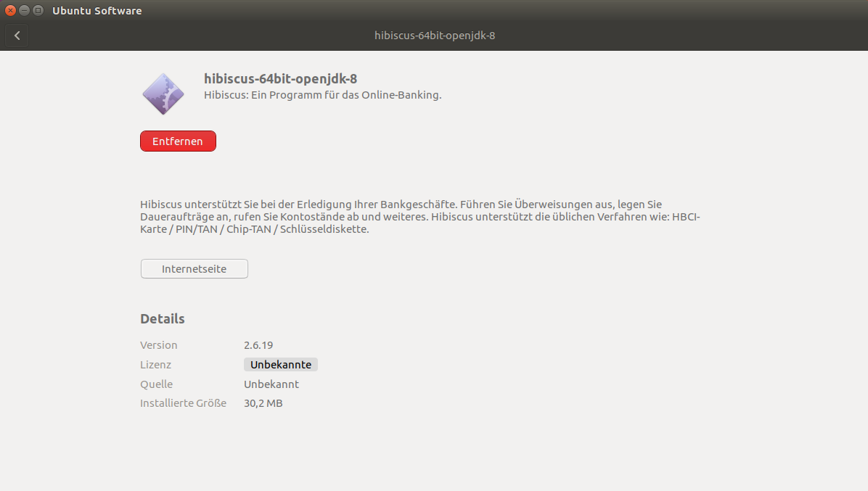Click the Details section heading
Screen dimensions: 868x491
click(x=162, y=319)
